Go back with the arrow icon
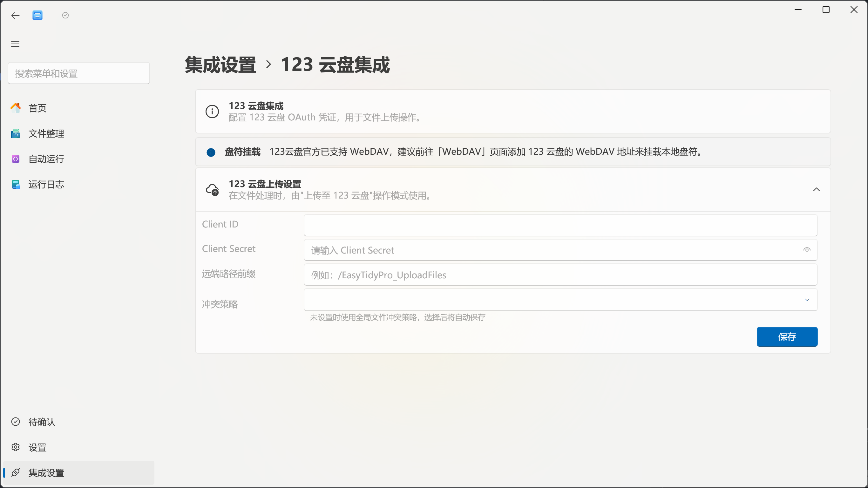This screenshot has width=868, height=488. click(16, 16)
